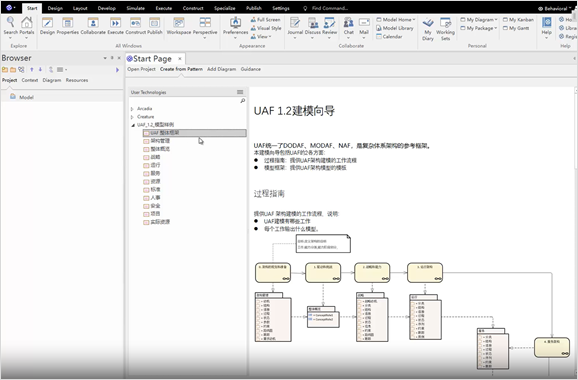The image size is (578, 380).
Task: Click the Find Command search field
Action: point(330,8)
